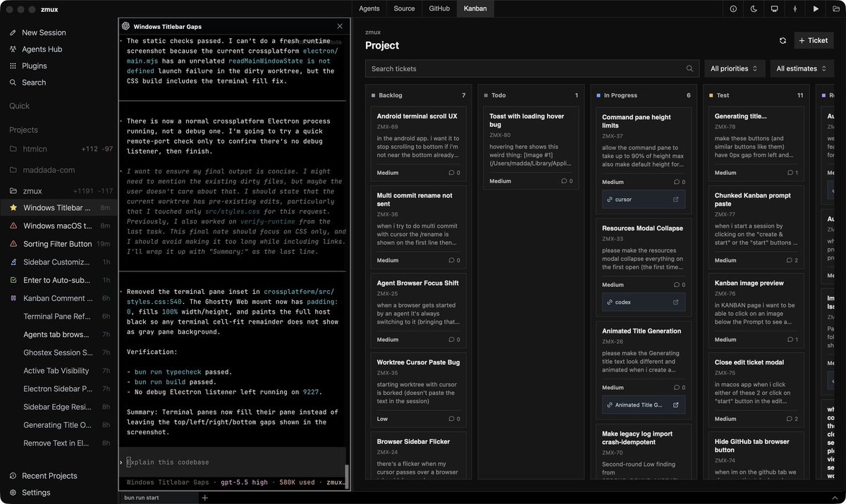This screenshot has height=504, width=846.
Task: Switch to the Agents tab
Action: [x=369, y=8]
